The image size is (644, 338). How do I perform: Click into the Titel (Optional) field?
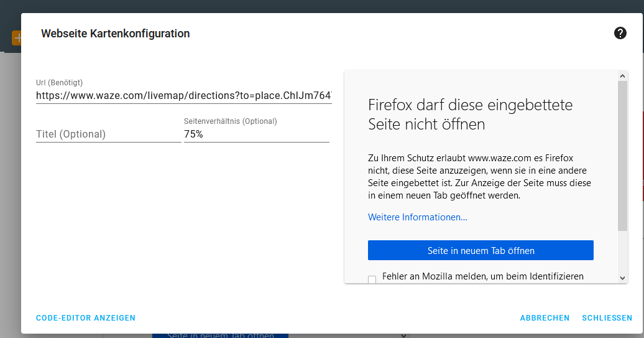(x=108, y=134)
